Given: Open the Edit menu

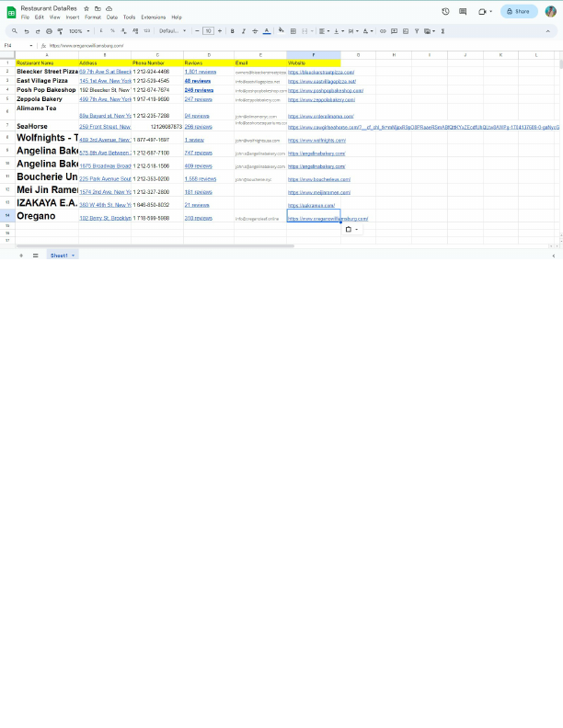Looking at the screenshot, I should 39,17.
